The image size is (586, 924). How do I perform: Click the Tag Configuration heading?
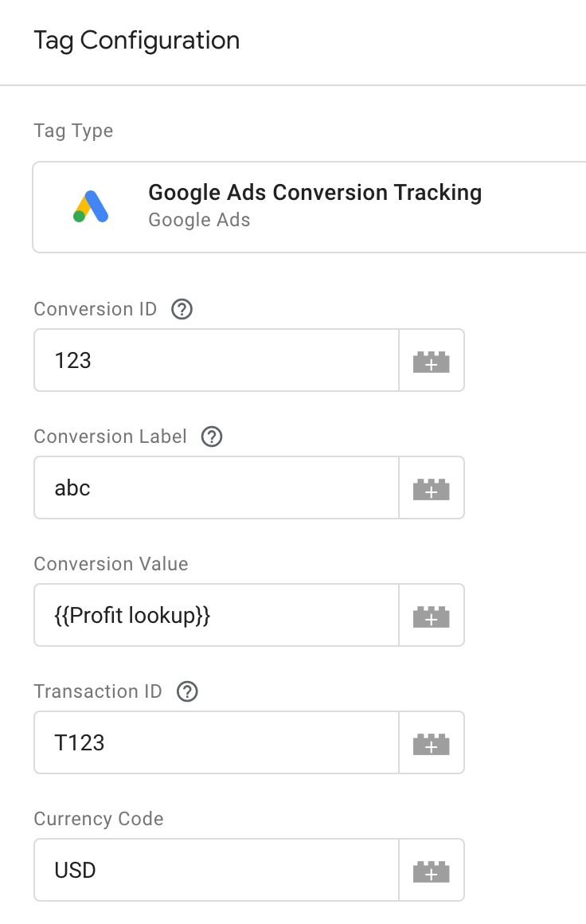pos(137,40)
